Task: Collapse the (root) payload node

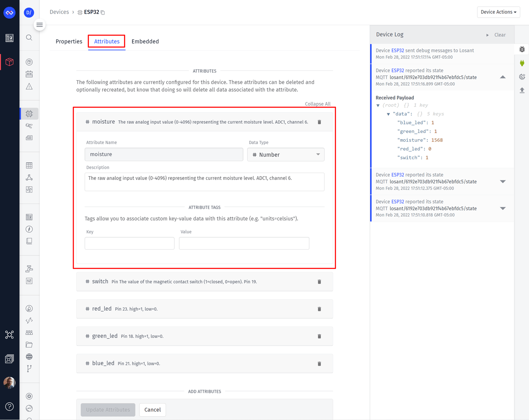Action: point(378,105)
